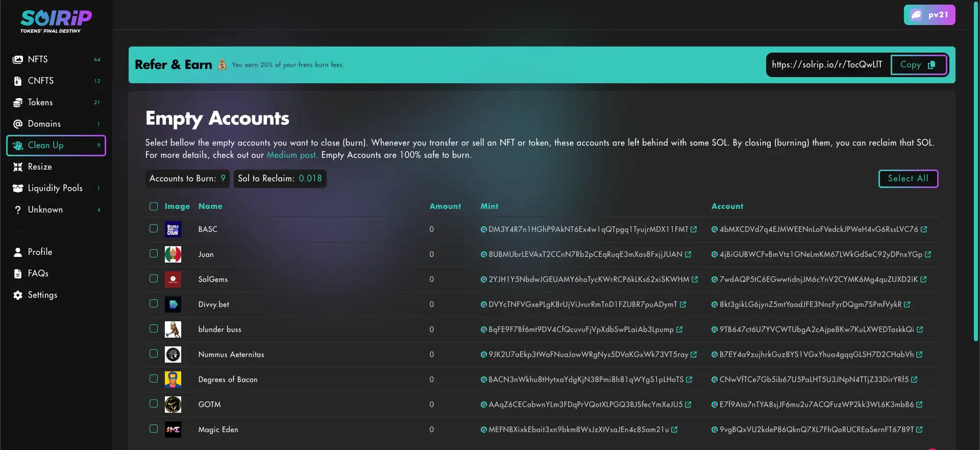
Task: Open external link for blunder buss account
Action: tap(920, 329)
